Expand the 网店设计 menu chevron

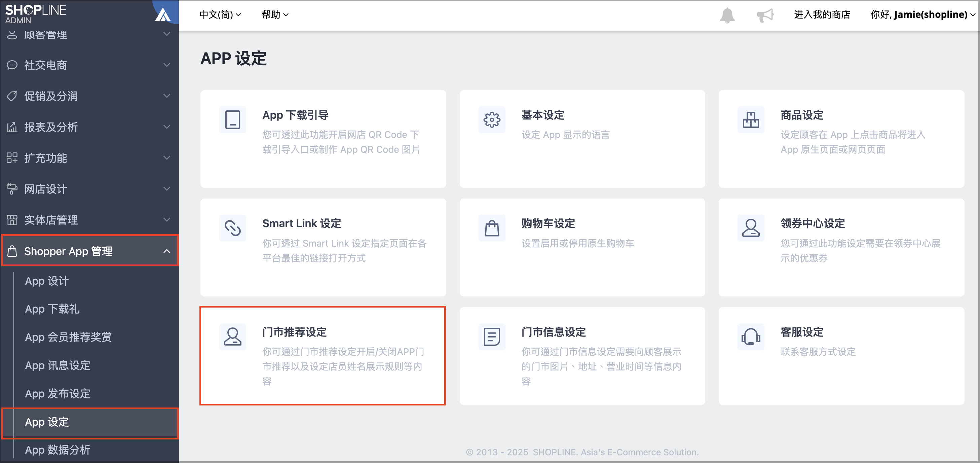click(166, 189)
